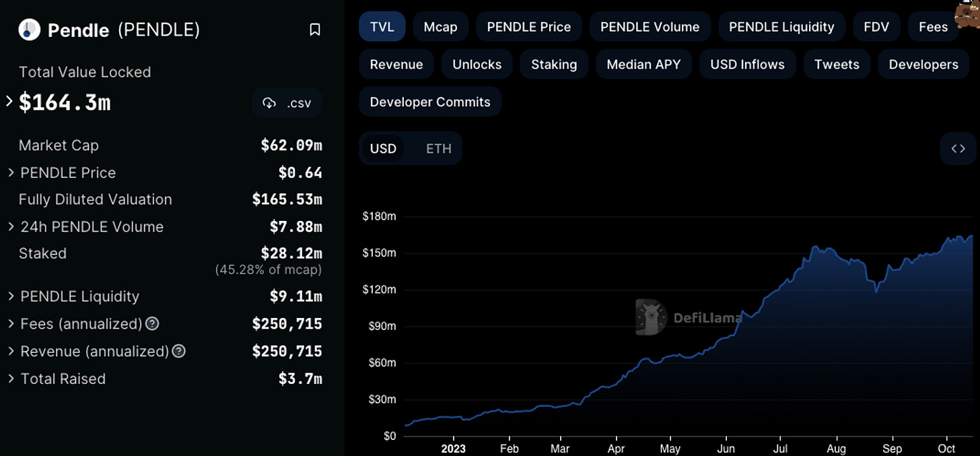The height and width of the screenshot is (456, 980).
Task: Expand Fees (annualized) row
Action: coord(11,324)
